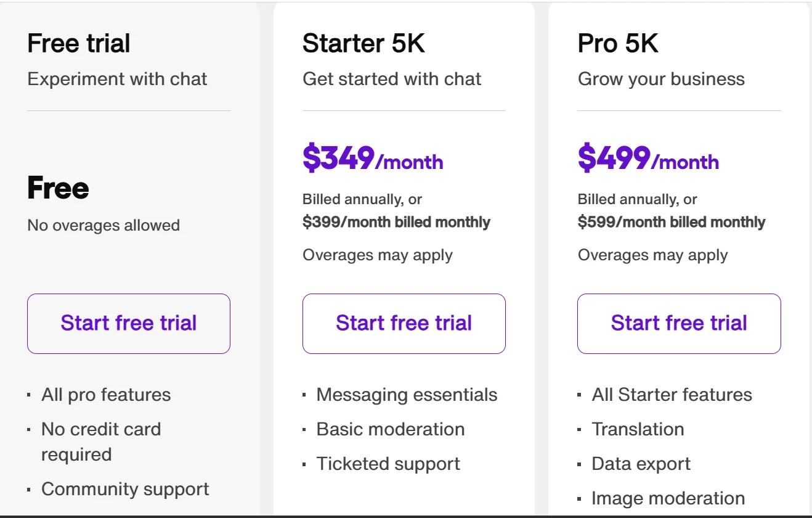Select the Starter 5K plan title
The width and height of the screenshot is (812, 518).
[363, 44]
